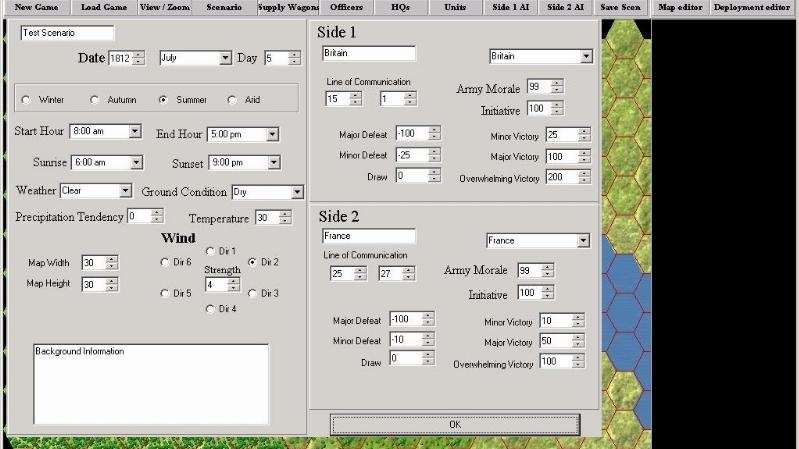The width and height of the screenshot is (799, 449).
Task: Click the New Game button
Action: click(x=36, y=7)
